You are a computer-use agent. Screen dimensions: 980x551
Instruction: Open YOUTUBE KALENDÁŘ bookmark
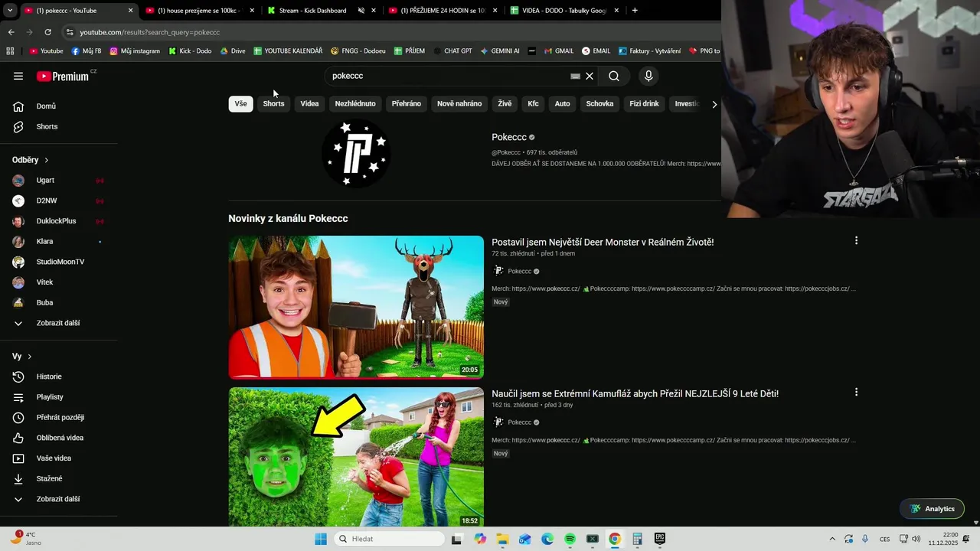pyautogui.click(x=288, y=51)
